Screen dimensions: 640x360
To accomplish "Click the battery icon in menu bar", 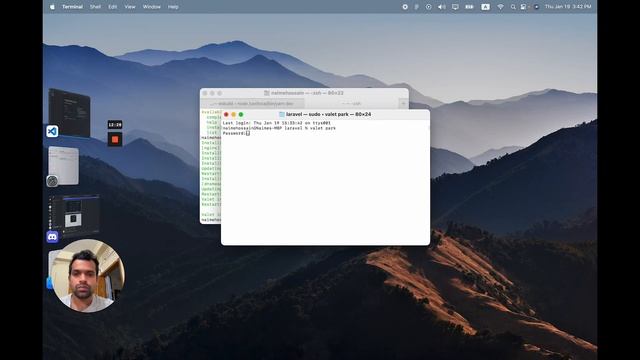I will [x=469, y=7].
